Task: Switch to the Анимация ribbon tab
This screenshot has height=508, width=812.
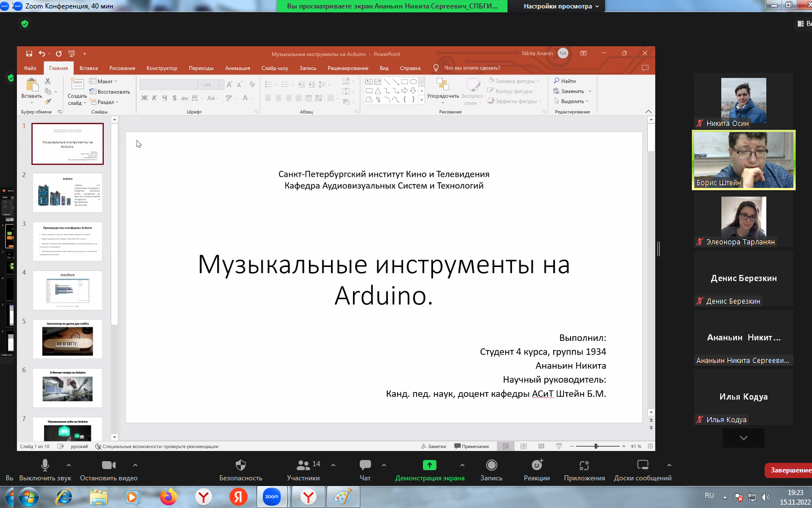Action: [237, 68]
